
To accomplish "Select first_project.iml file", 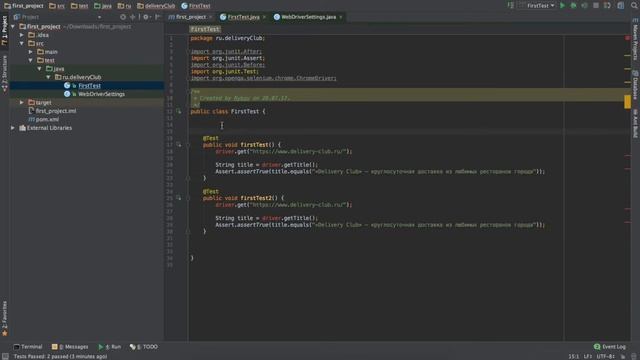I will click(56, 111).
